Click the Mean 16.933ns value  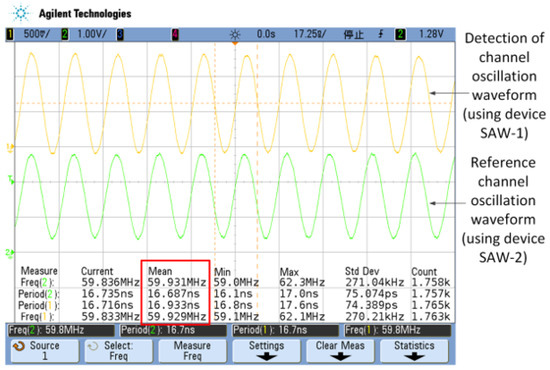173,305
